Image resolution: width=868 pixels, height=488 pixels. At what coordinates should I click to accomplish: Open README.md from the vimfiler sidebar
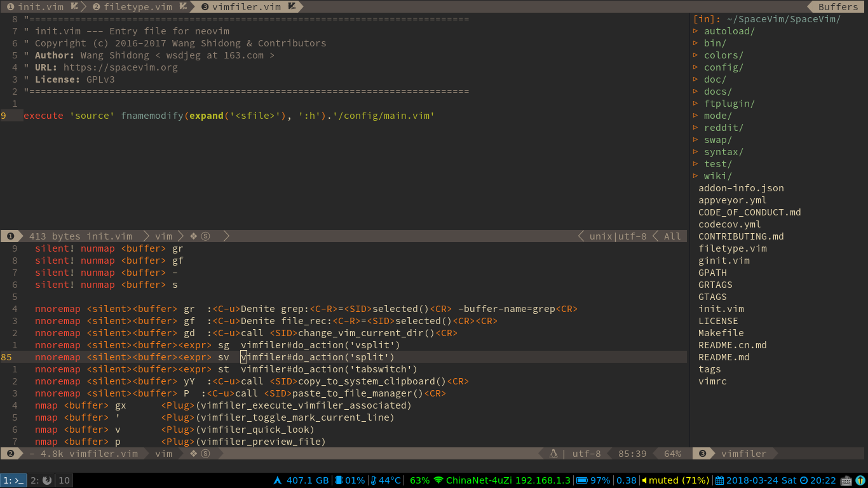tap(724, 357)
